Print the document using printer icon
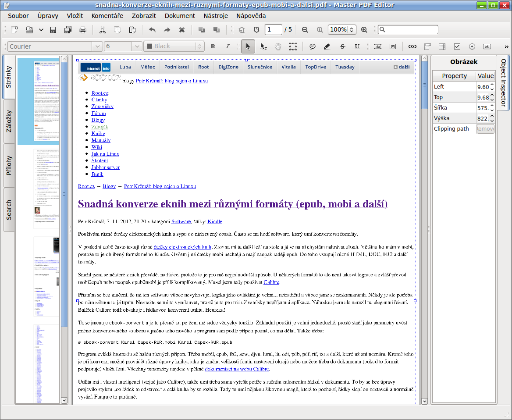The image size is (512, 420). pyautogui.click(x=83, y=30)
